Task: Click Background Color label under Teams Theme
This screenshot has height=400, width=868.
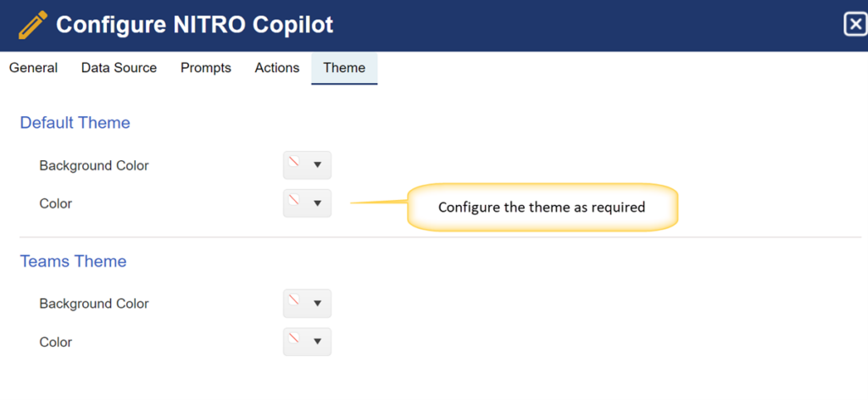Action: [x=94, y=303]
